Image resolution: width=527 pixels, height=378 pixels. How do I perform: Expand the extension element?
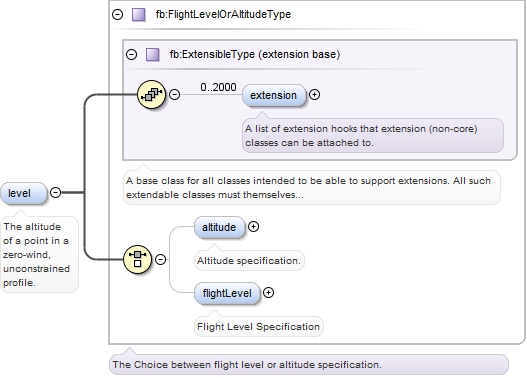tap(314, 95)
